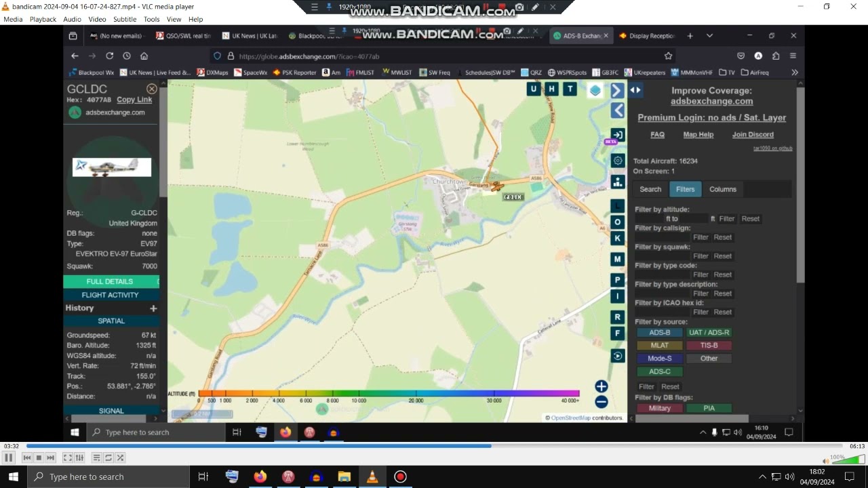Click the EV-97 aircraft photo thumbnail
The width and height of the screenshot is (868, 488).
pyautogui.click(x=112, y=167)
